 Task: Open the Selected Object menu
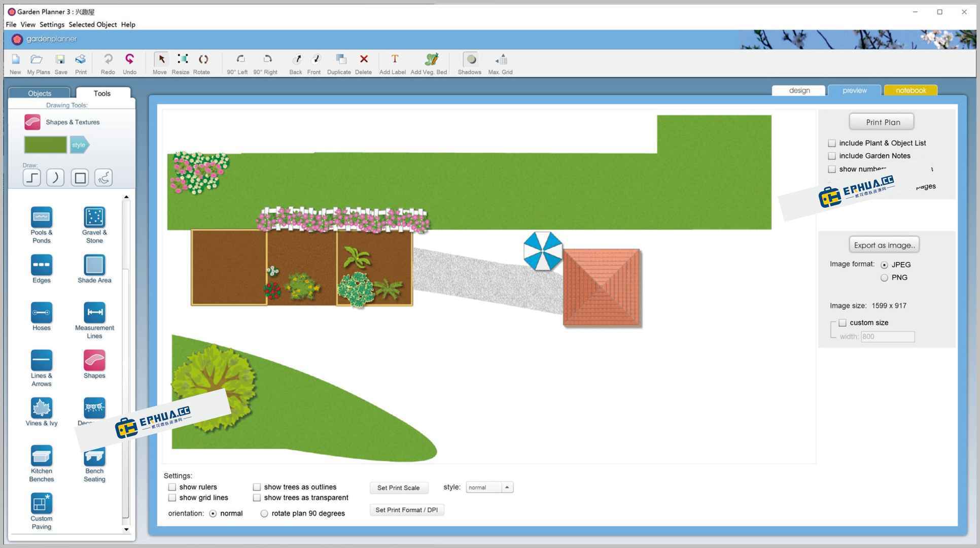92,24
